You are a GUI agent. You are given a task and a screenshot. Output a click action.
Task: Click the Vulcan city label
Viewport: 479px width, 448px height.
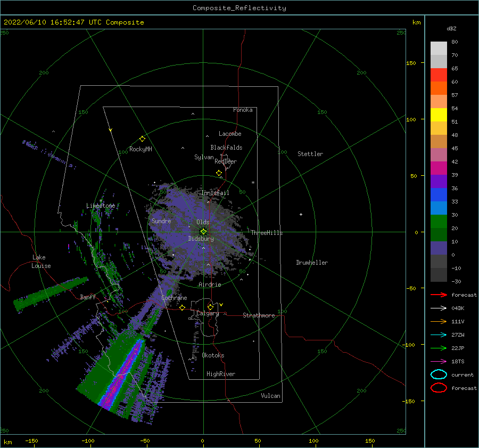click(270, 396)
